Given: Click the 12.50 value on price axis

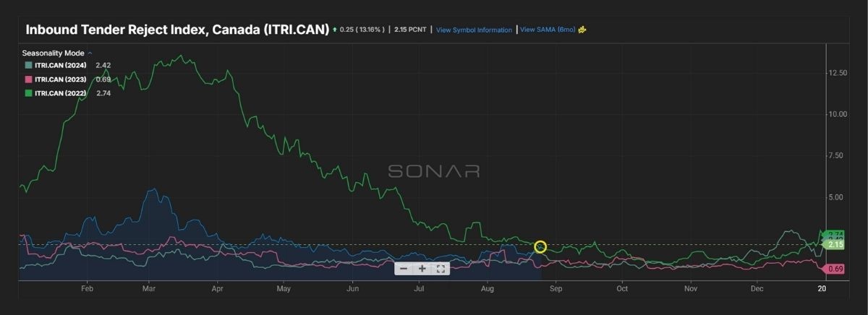Looking at the screenshot, I should (x=838, y=73).
